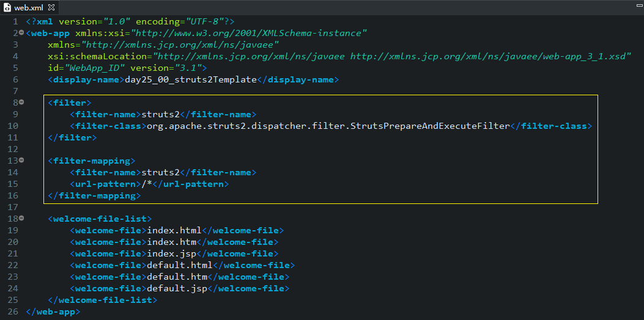Close the web.xml editor tab
This screenshot has width=644, height=320.
coord(51,7)
